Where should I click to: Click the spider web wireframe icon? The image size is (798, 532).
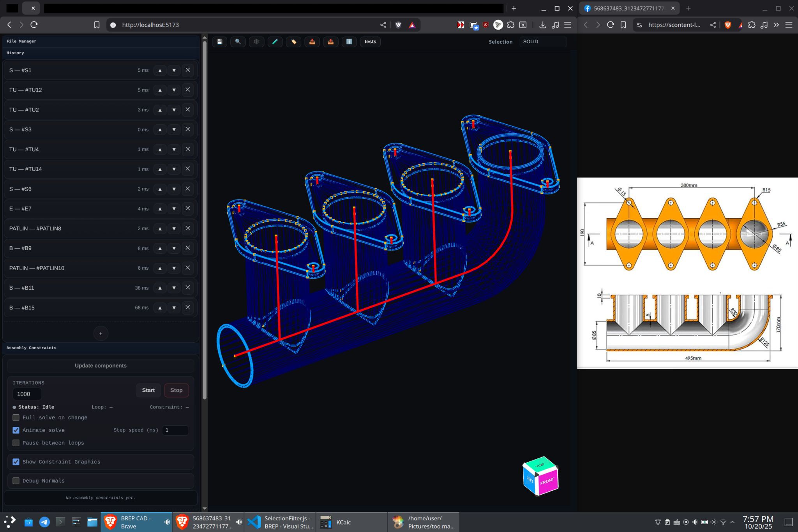coord(256,42)
